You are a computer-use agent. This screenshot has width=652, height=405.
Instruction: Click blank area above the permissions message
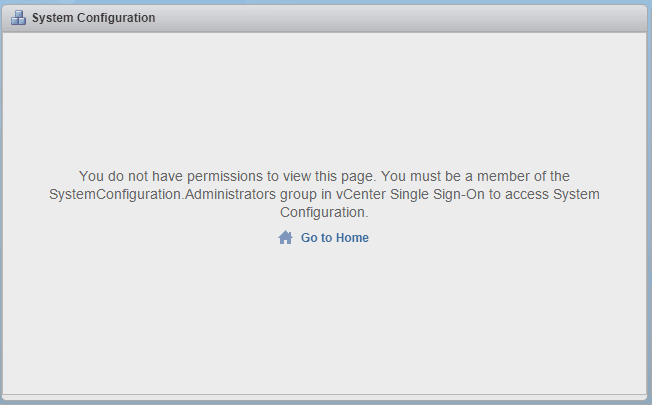pyautogui.click(x=324, y=100)
